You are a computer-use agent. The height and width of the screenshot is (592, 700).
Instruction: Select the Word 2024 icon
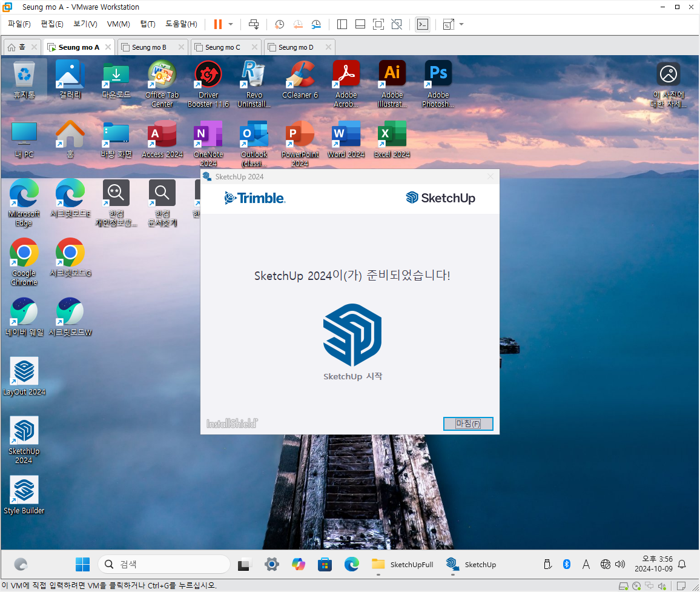346,140
